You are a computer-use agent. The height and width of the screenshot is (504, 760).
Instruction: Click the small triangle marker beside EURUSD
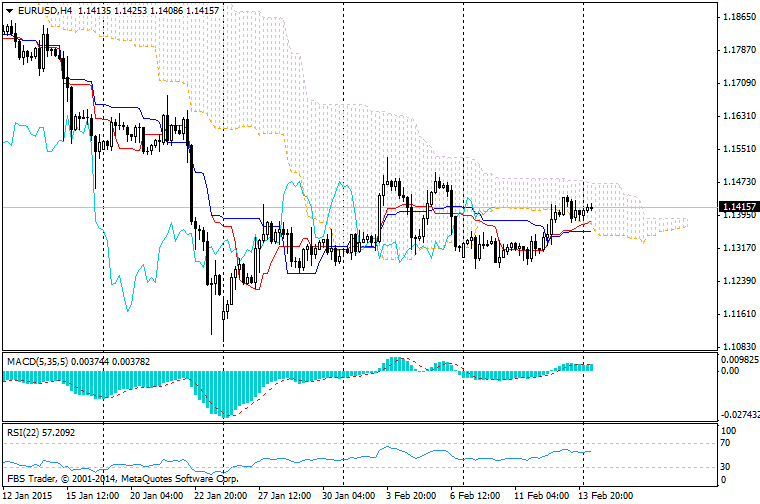coord(9,10)
